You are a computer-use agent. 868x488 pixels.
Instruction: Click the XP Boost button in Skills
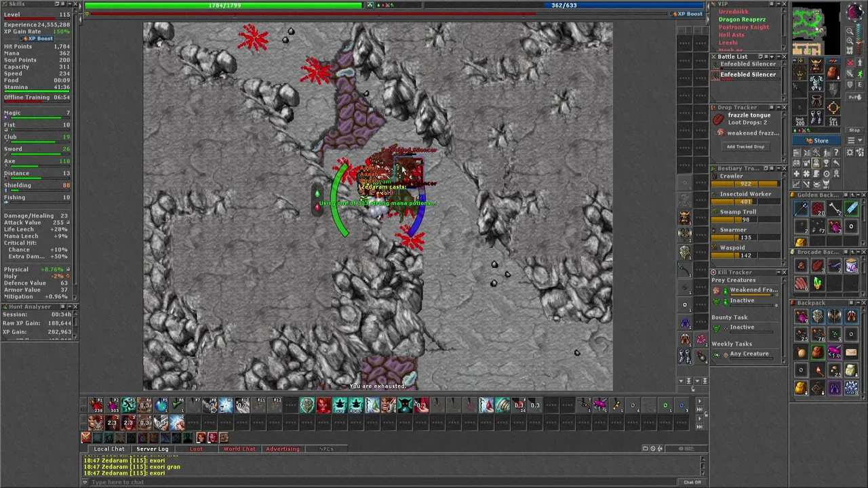coord(37,39)
